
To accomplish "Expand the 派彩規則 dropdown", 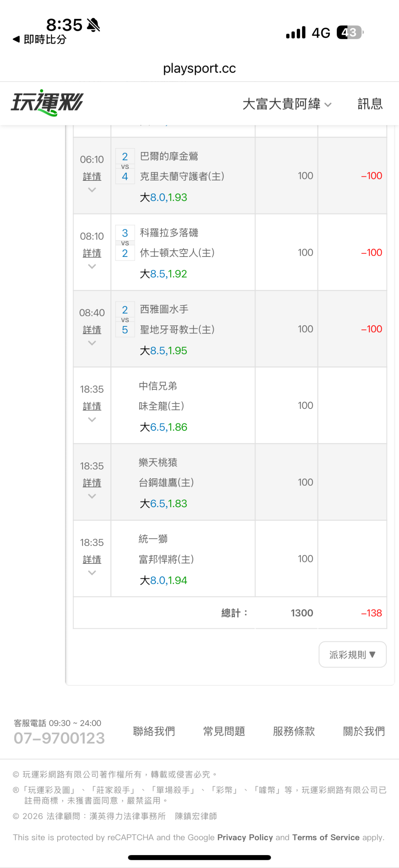I will 352,655.
